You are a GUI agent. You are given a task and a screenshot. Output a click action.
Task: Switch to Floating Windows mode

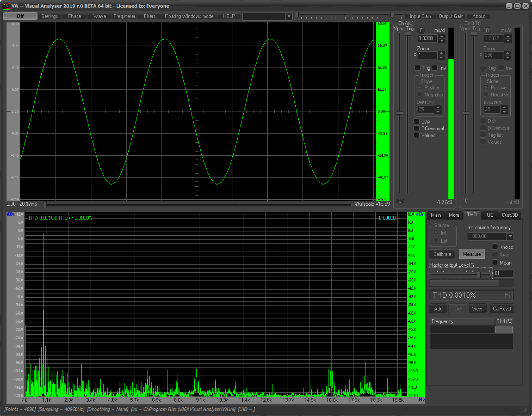[x=189, y=16]
